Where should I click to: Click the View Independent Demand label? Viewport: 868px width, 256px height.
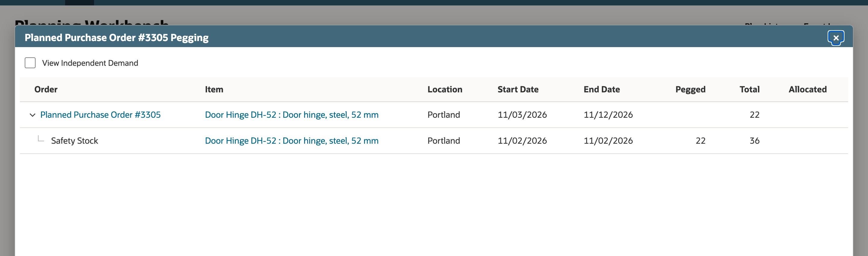tap(90, 63)
